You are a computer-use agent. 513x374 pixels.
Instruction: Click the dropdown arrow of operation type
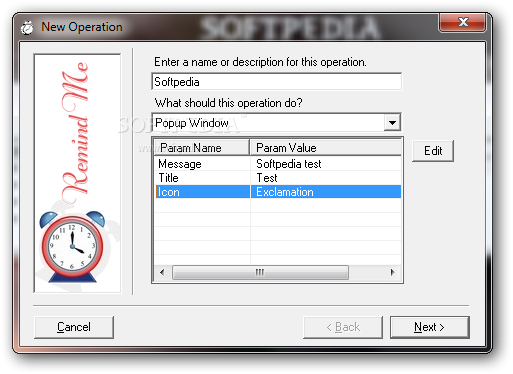point(392,123)
